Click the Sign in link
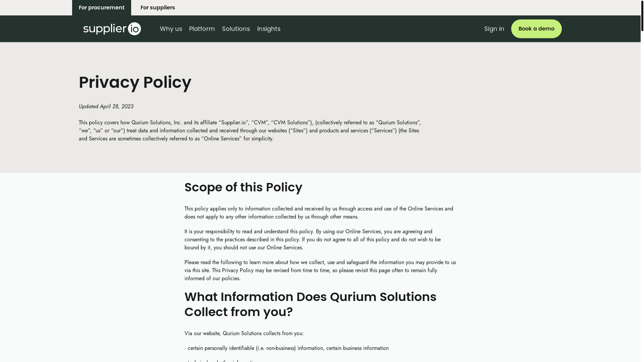Image resolution: width=644 pixels, height=362 pixels. (x=494, y=29)
